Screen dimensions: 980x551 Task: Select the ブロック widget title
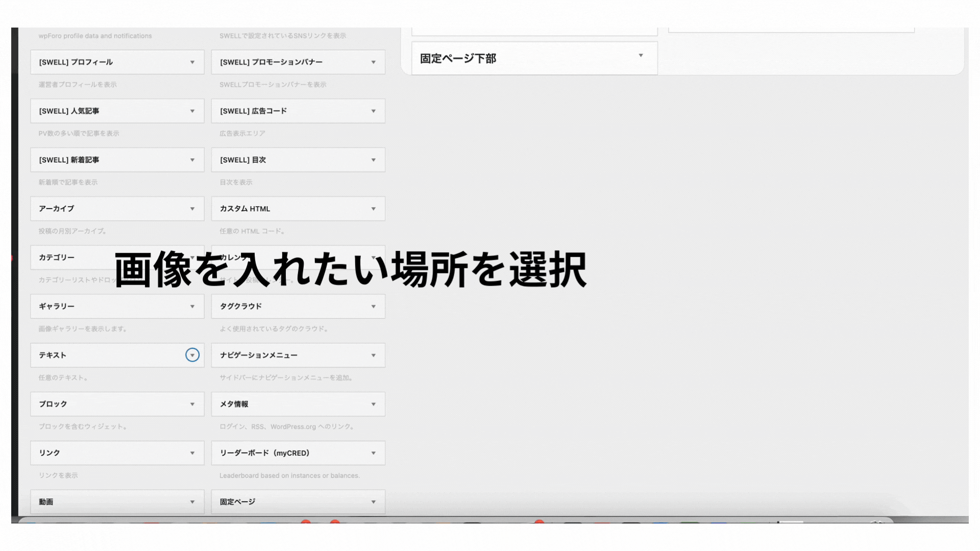click(x=53, y=404)
